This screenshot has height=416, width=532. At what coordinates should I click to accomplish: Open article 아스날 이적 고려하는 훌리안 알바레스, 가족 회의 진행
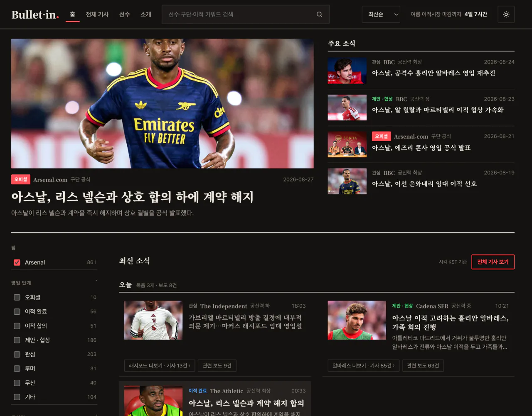click(x=451, y=323)
